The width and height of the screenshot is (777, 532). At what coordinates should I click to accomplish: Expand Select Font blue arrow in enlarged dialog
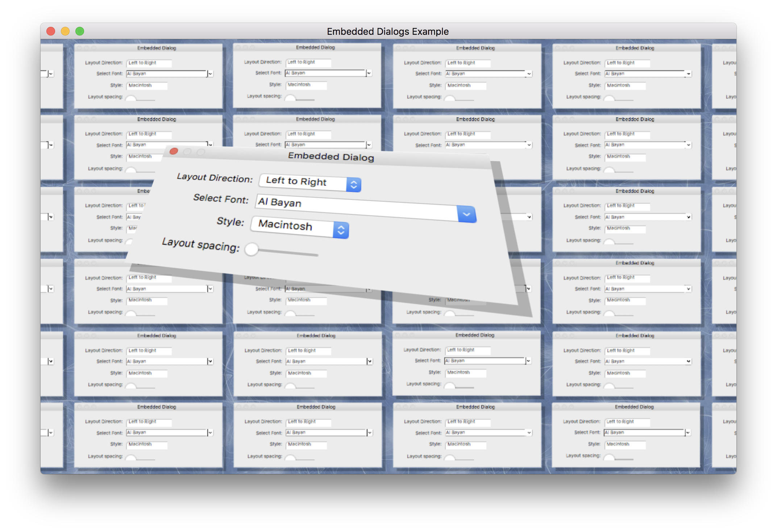click(466, 214)
